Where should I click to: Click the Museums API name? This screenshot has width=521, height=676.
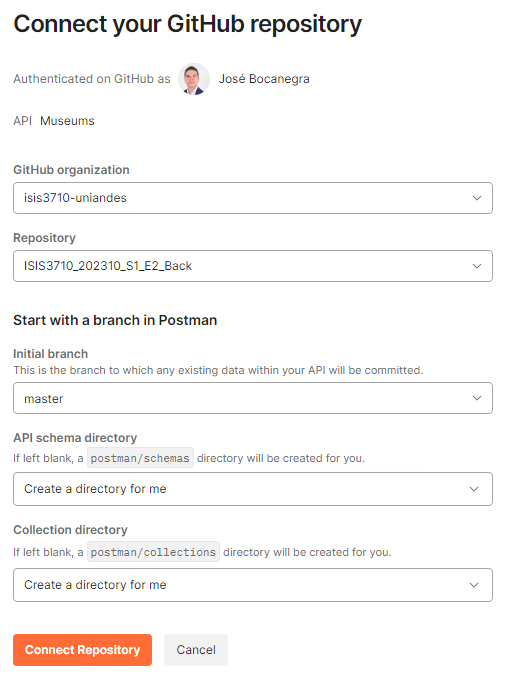point(67,121)
